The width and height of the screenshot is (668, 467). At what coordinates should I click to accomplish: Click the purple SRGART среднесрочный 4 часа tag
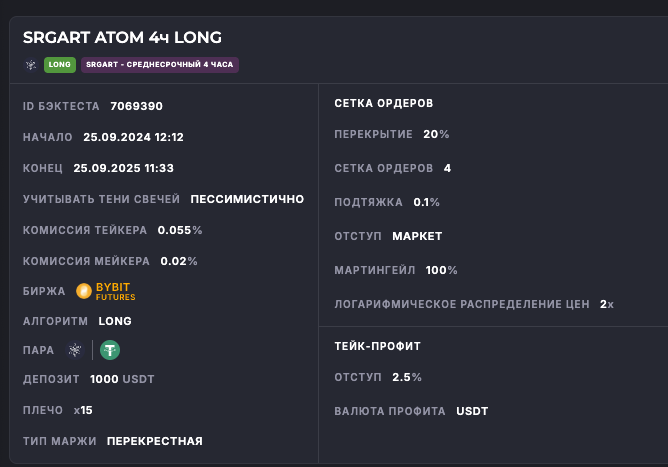(x=160, y=65)
